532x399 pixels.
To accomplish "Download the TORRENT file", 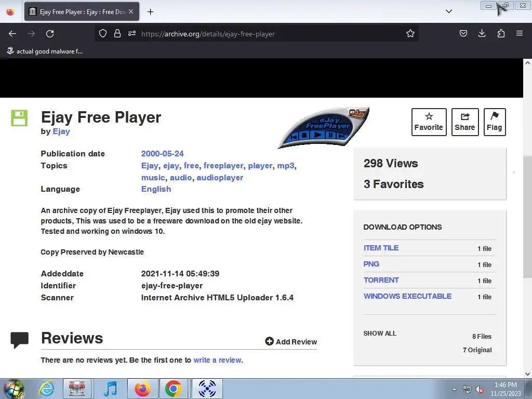I will click(x=381, y=280).
